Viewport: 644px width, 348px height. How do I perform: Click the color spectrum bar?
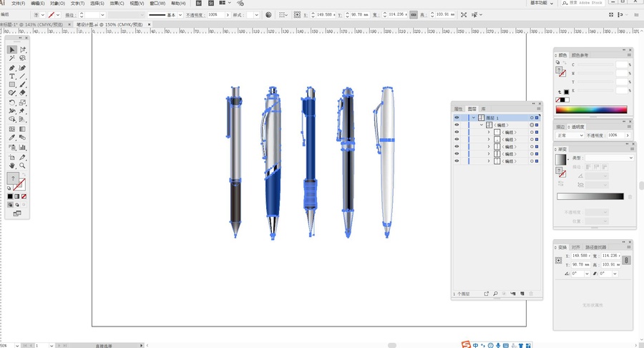pyautogui.click(x=592, y=110)
